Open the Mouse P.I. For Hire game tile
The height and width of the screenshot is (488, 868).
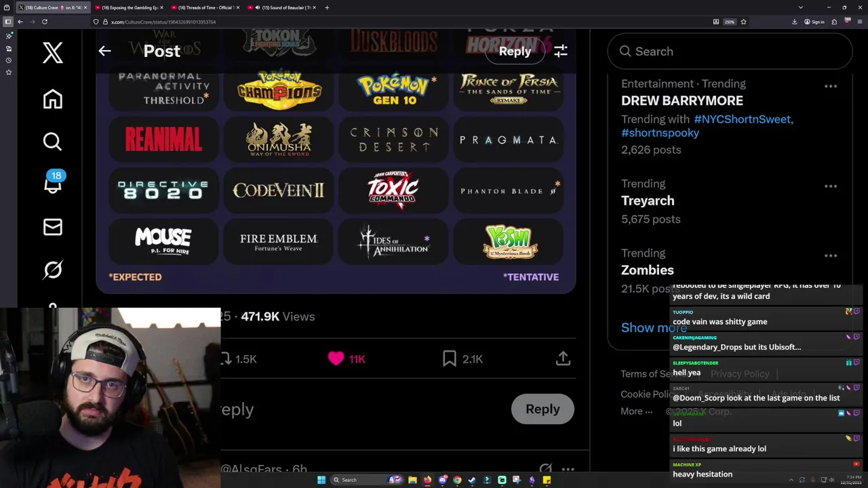(163, 241)
